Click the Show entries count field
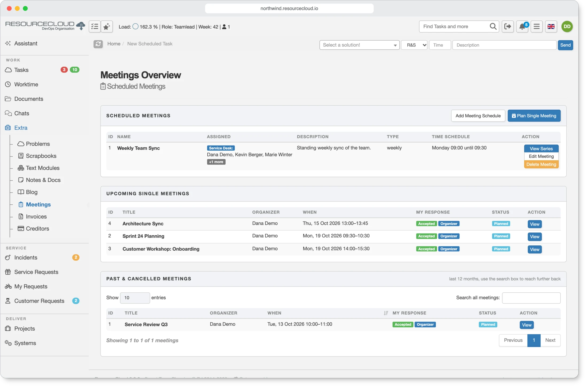Screen dimensions: 588x390 (x=135, y=298)
